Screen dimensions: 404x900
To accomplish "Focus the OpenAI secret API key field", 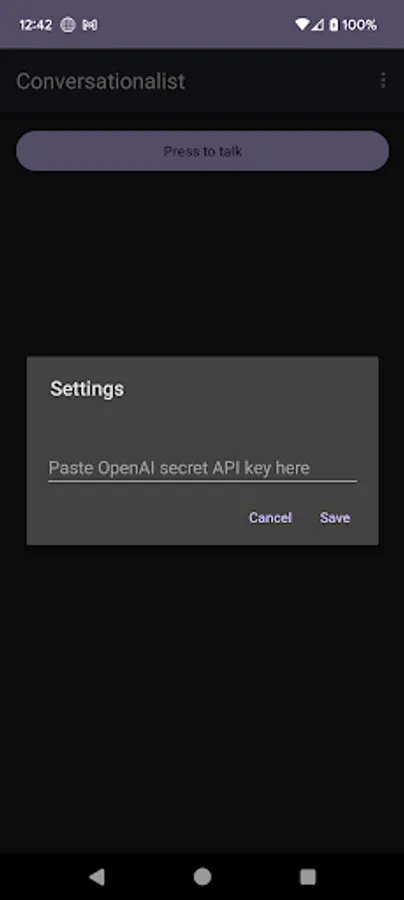I will click(x=202, y=468).
